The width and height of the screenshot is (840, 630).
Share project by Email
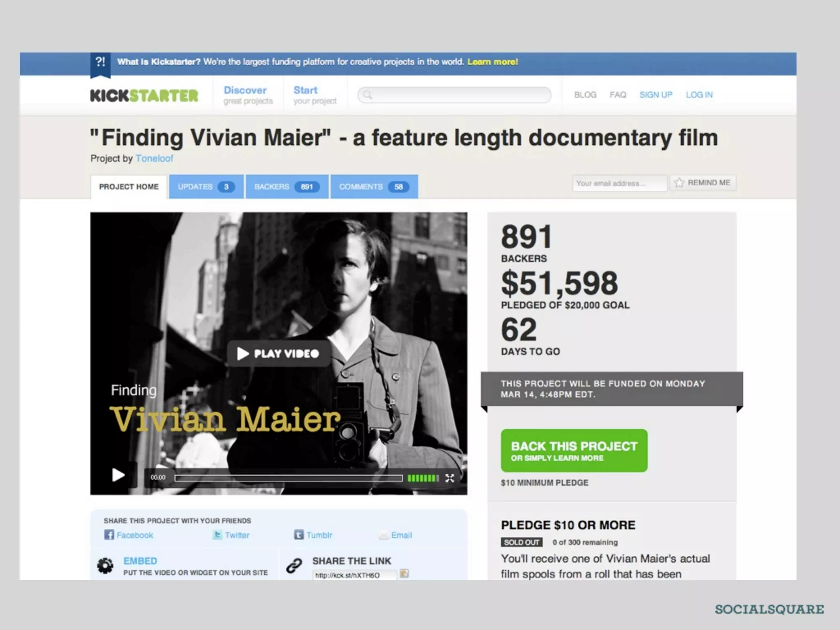coord(395,535)
